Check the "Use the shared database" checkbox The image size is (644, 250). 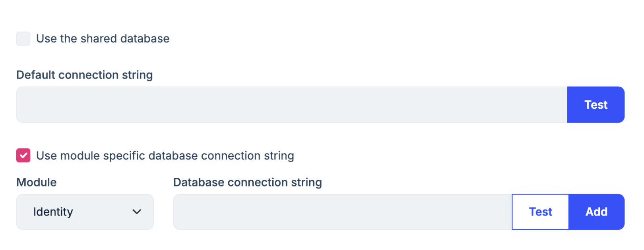tap(23, 39)
